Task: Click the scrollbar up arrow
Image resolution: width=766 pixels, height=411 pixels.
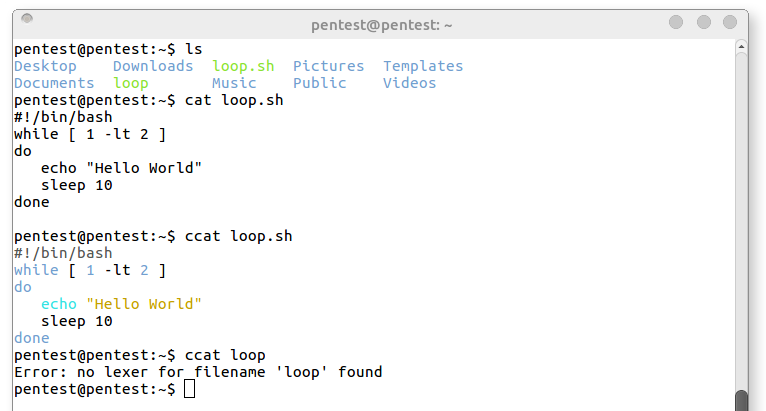Action: (741, 46)
